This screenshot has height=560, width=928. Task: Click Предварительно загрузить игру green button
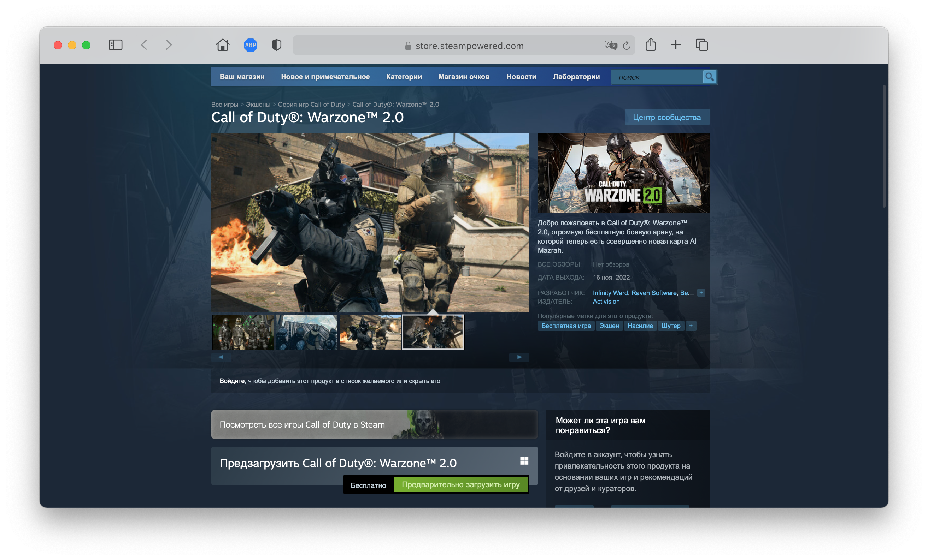[460, 485]
